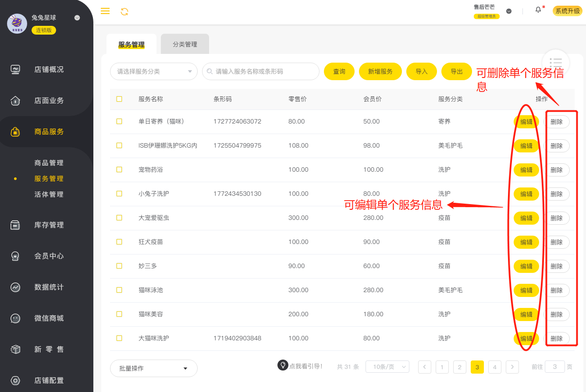Select 商品管理 in the sidebar submenu
Viewport: 586px width, 392px height.
tap(49, 163)
